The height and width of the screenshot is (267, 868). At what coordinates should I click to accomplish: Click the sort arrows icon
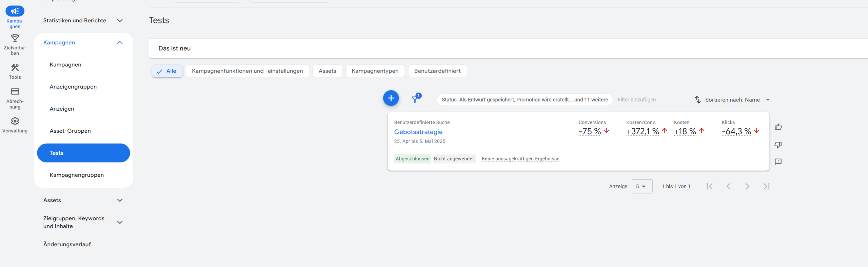(697, 99)
